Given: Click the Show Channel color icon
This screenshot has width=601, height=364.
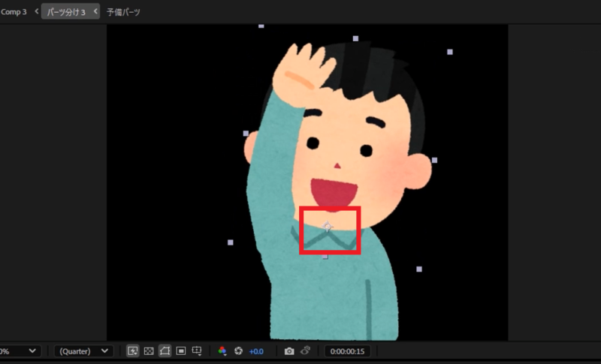Looking at the screenshot, I should point(222,351).
